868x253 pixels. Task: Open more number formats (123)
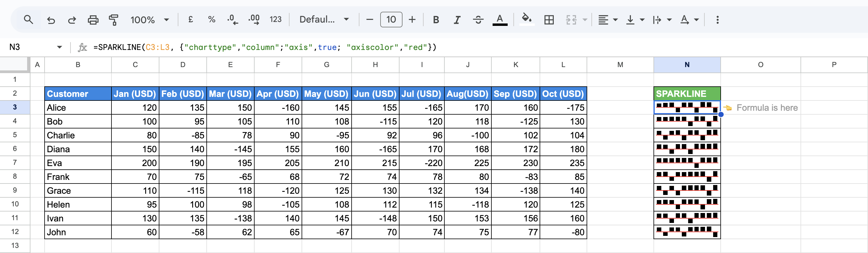pos(275,20)
